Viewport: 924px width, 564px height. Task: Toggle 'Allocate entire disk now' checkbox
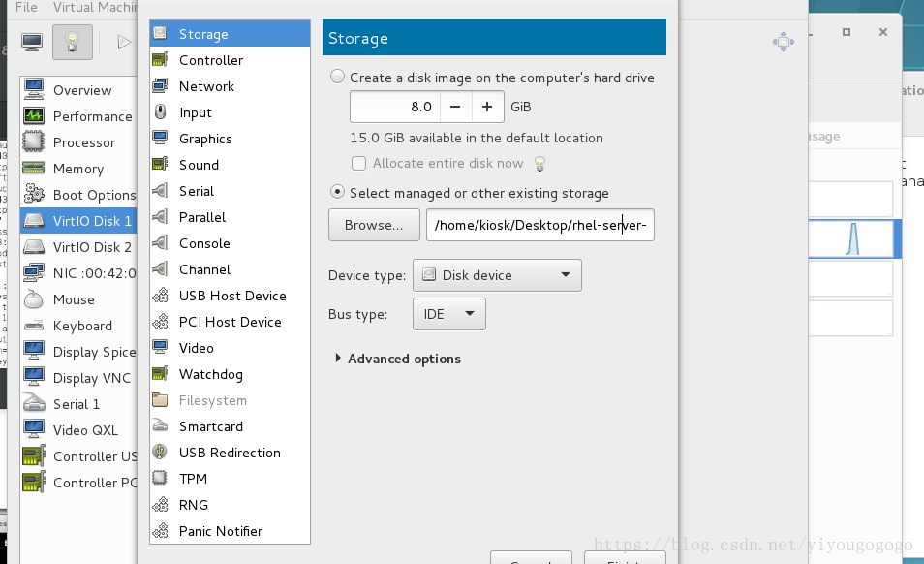(x=358, y=163)
